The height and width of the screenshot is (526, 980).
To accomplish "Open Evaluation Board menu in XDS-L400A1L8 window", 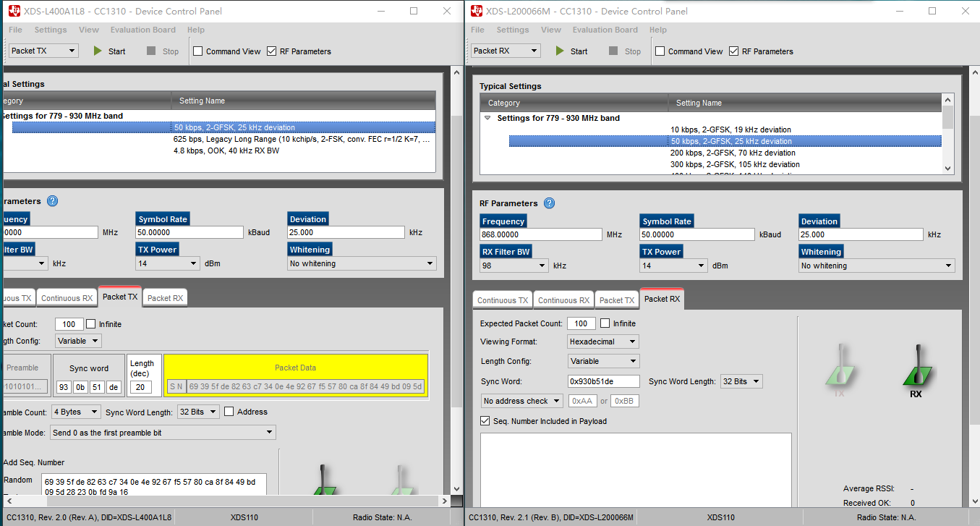I will [x=143, y=30].
